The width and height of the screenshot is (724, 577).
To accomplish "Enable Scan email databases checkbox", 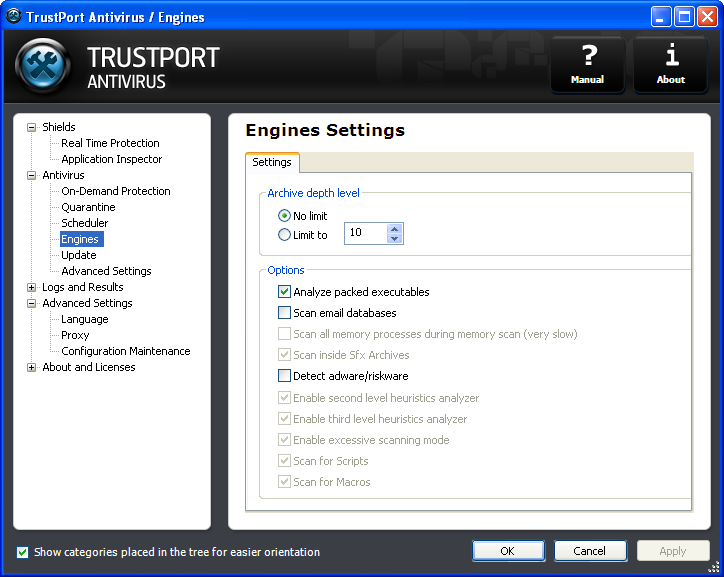I will (284, 313).
